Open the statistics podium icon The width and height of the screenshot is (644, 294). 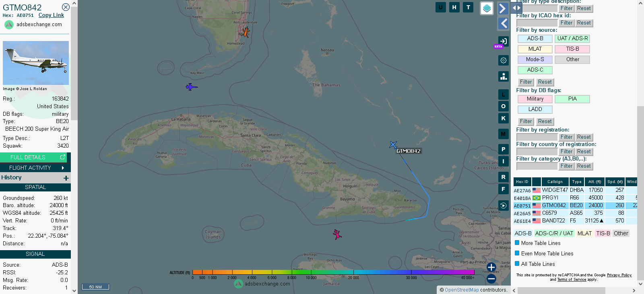pos(503,76)
